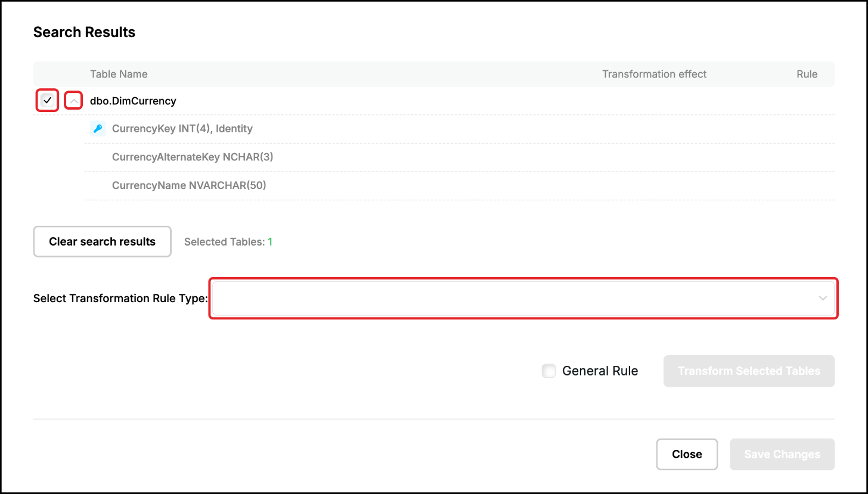Screen dimensions: 868x494
Task: Select the dbo.DimCurrency table name
Action: coord(133,101)
